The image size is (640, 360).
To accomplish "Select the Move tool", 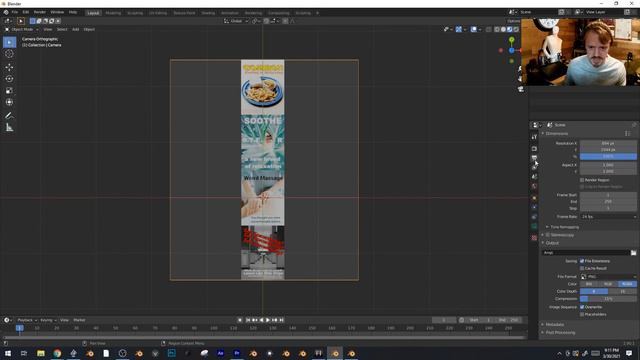I will point(9,67).
